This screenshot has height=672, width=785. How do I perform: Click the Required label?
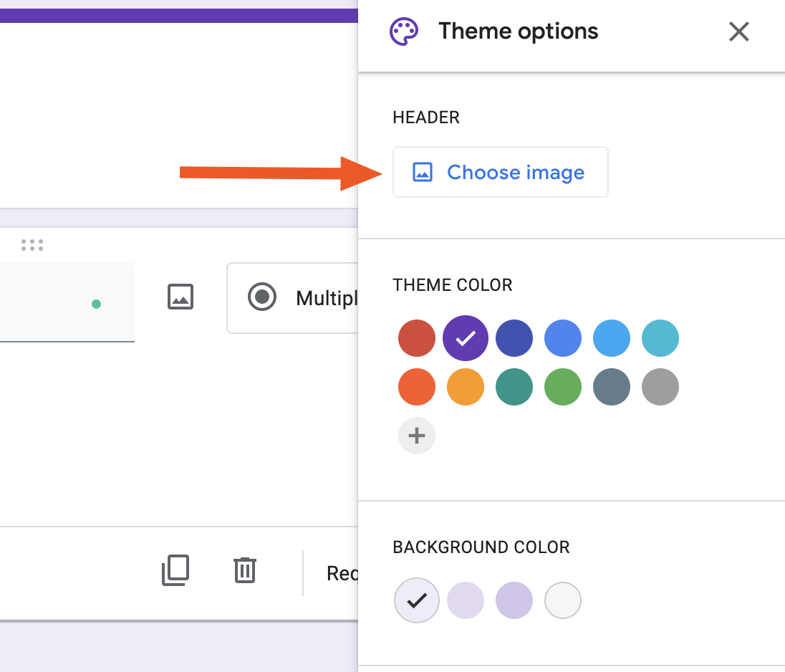coord(342,573)
